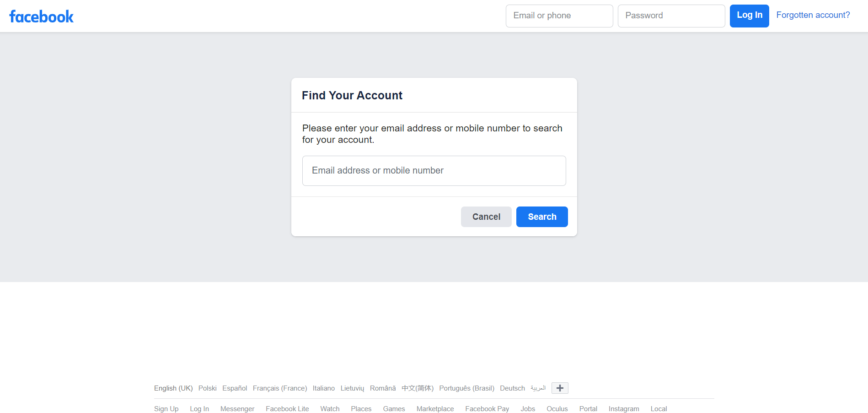This screenshot has width=868, height=413.
Task: Click the Email or phone field
Action: pyautogui.click(x=559, y=16)
